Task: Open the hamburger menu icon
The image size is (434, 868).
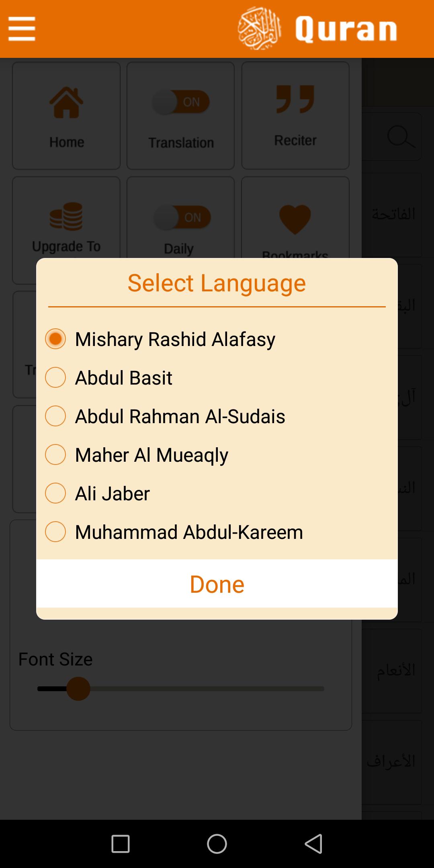Action: pos(22,29)
